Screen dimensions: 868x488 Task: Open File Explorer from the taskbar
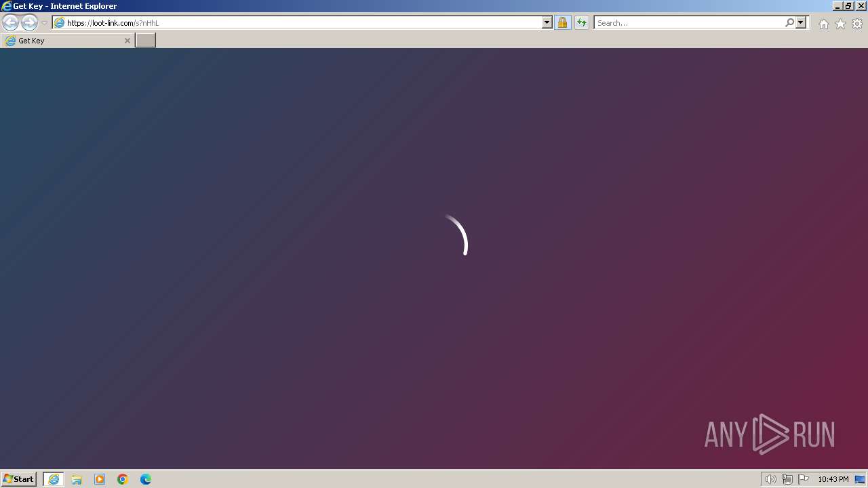coord(77,479)
